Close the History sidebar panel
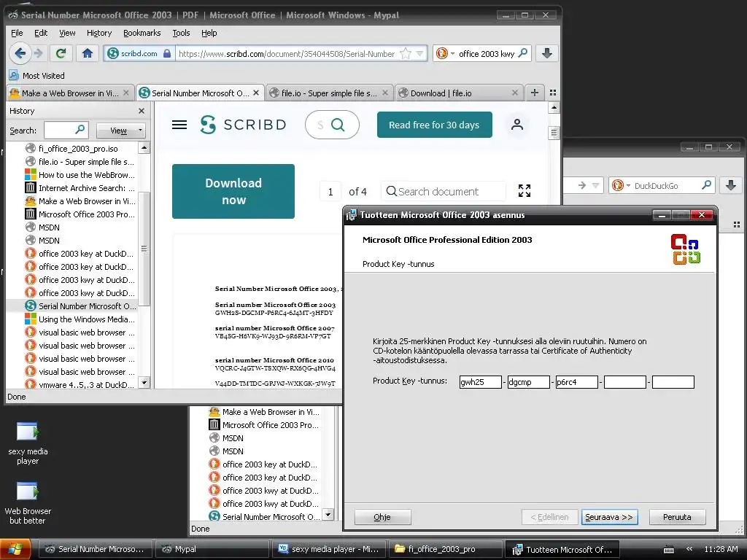 (x=142, y=111)
